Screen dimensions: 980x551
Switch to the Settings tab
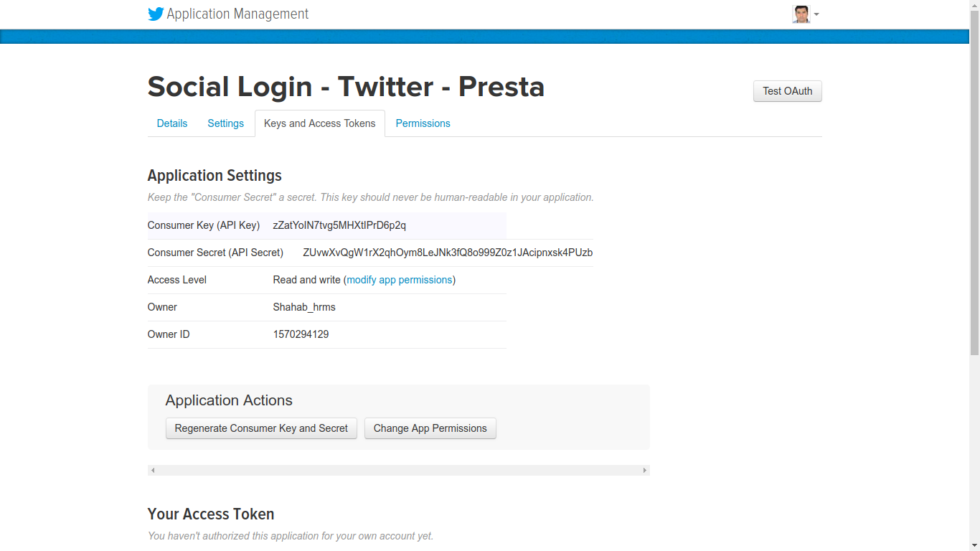coord(226,123)
